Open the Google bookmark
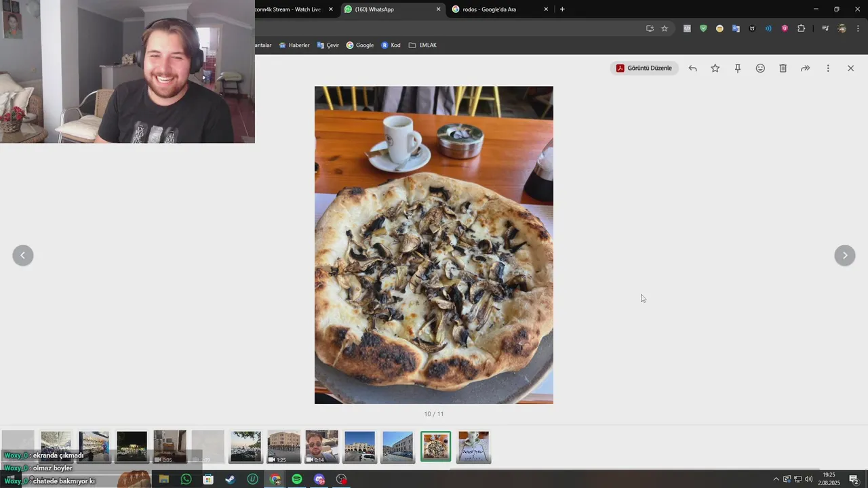This screenshot has height=488, width=868. [360, 45]
